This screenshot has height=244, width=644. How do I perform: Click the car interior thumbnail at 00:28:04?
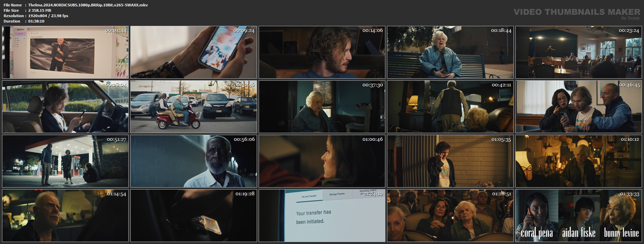pyautogui.click(x=65, y=107)
